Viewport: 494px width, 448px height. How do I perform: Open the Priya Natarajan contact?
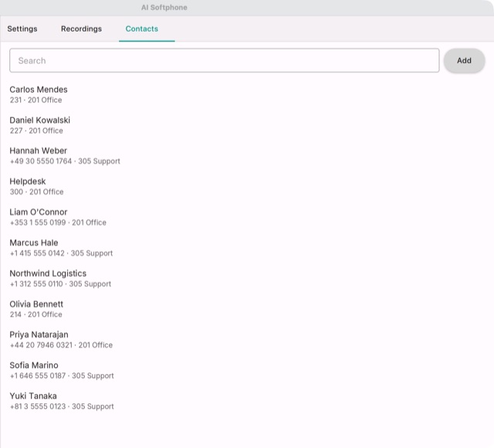pos(39,335)
